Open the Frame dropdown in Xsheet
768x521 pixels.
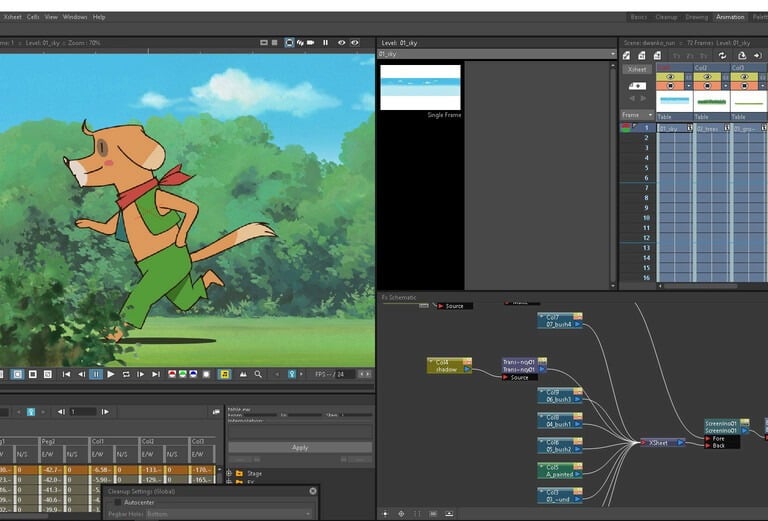point(637,115)
